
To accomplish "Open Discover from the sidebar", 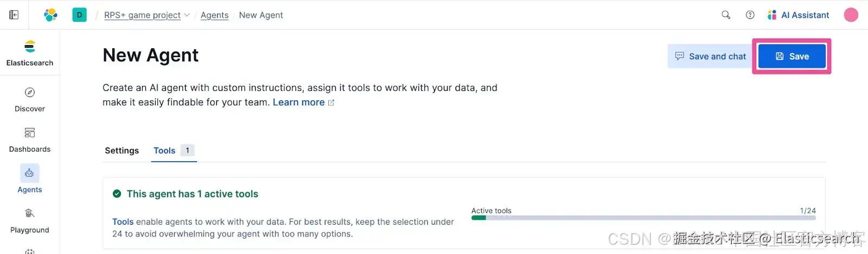I will [30, 100].
